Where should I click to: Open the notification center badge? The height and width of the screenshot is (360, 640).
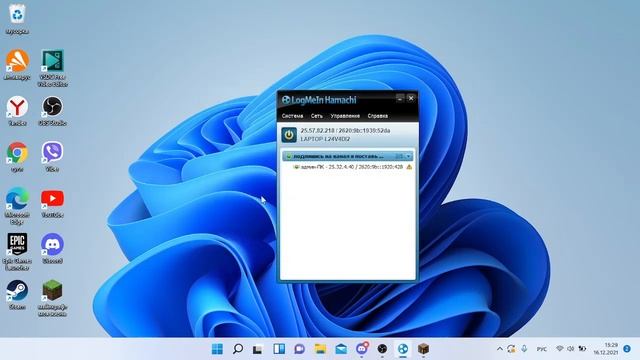point(627,349)
